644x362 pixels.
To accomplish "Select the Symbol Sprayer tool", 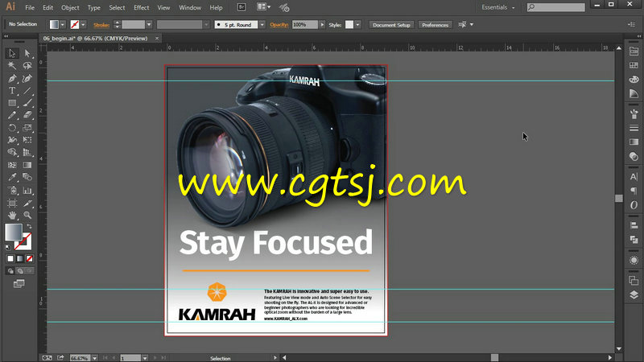I will point(12,191).
